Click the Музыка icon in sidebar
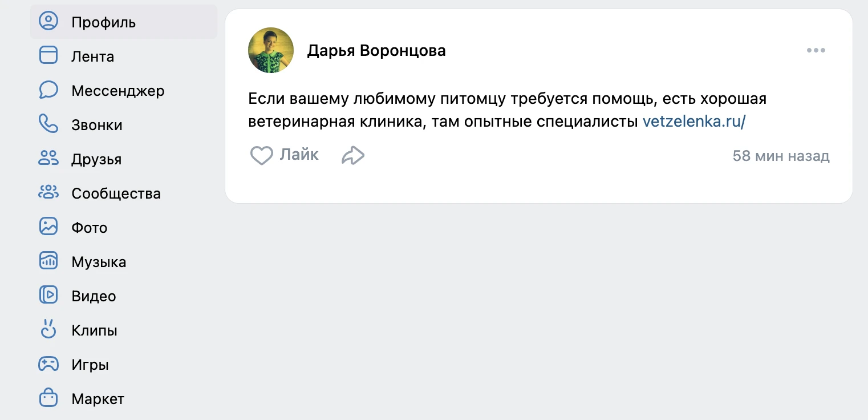This screenshot has height=420, width=868. (x=48, y=261)
